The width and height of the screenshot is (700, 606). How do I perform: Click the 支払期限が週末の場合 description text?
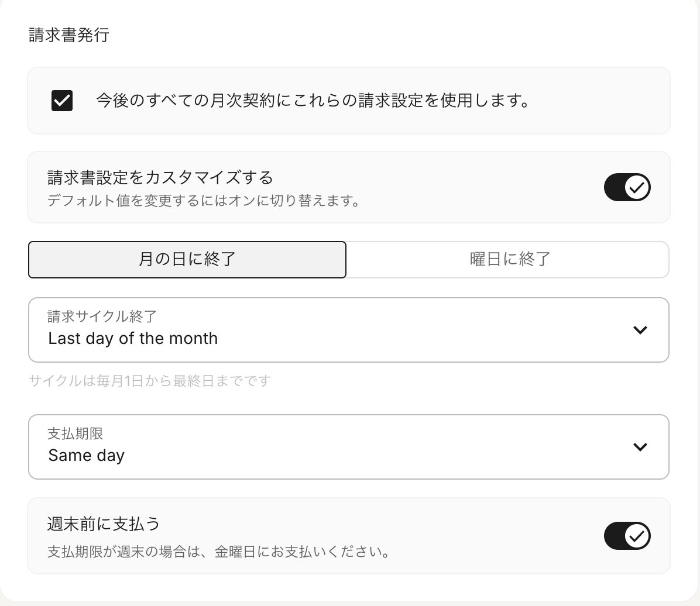click(218, 552)
